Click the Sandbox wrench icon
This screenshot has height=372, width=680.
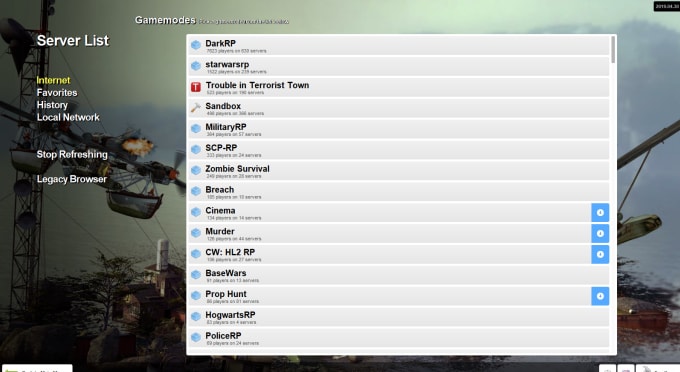(x=196, y=108)
